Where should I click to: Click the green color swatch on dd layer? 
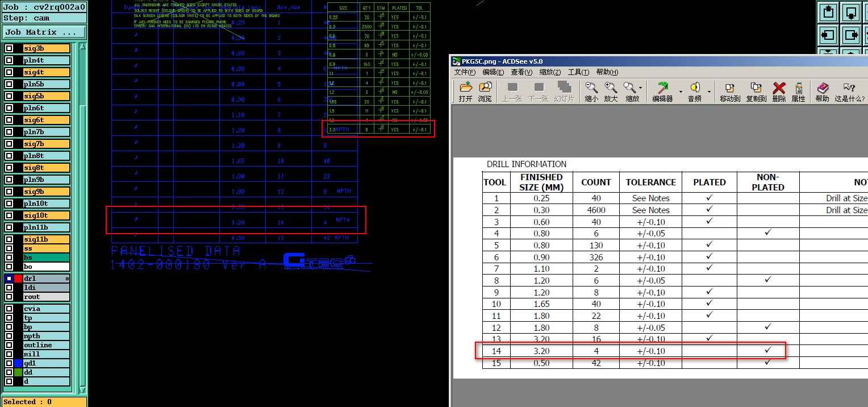[x=18, y=372]
